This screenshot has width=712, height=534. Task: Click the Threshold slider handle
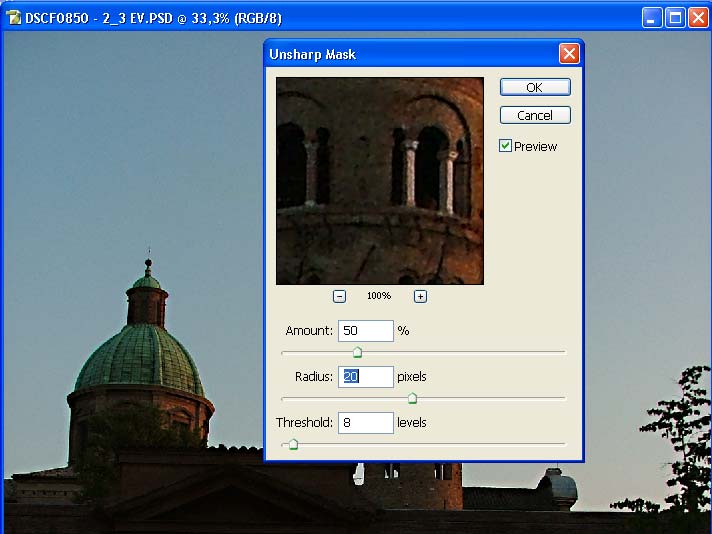(x=293, y=444)
